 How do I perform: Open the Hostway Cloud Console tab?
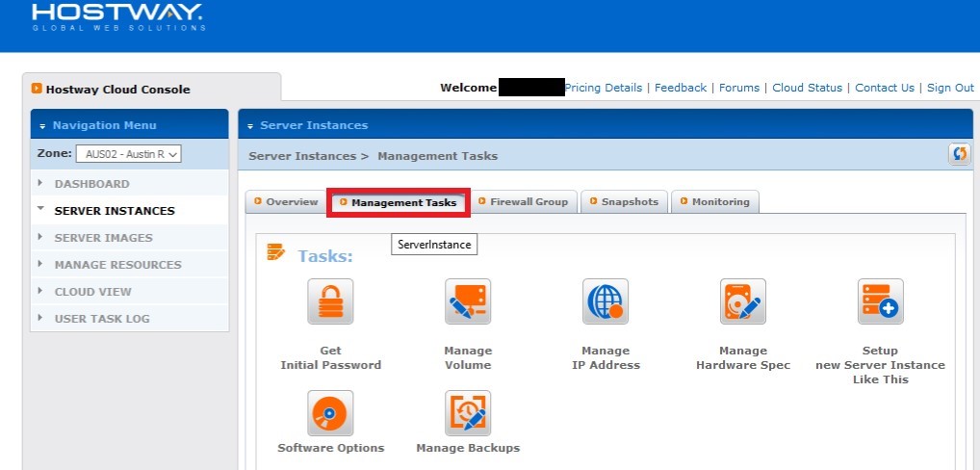click(151, 89)
